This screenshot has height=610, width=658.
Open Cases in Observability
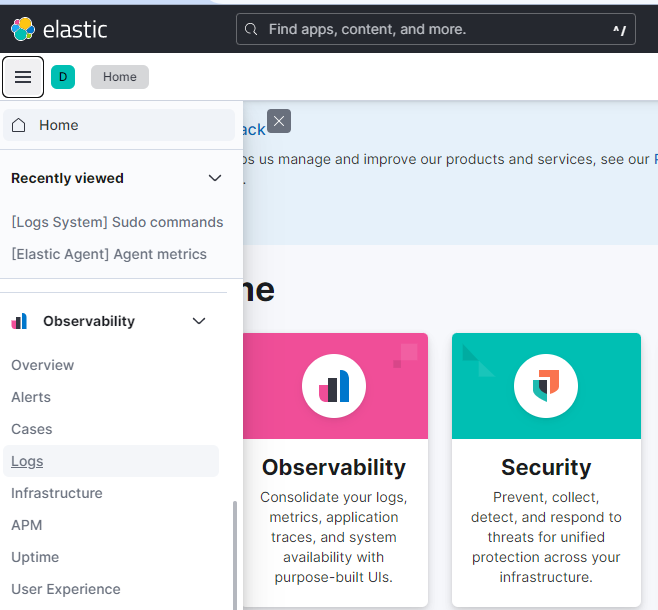(32, 429)
